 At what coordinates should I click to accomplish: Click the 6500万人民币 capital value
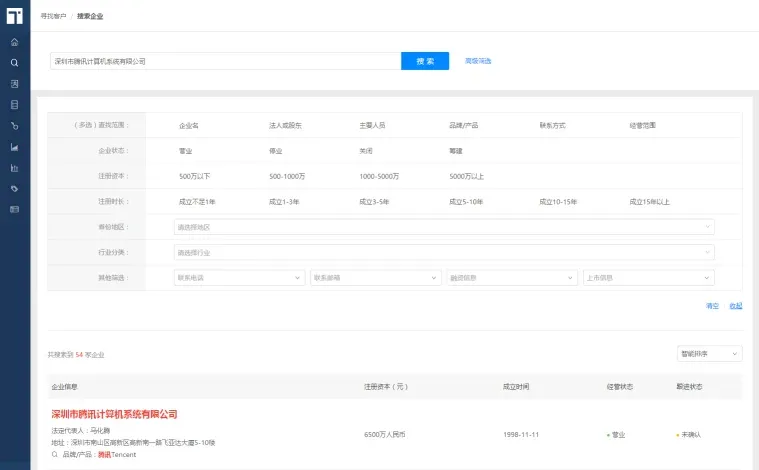(x=385, y=435)
